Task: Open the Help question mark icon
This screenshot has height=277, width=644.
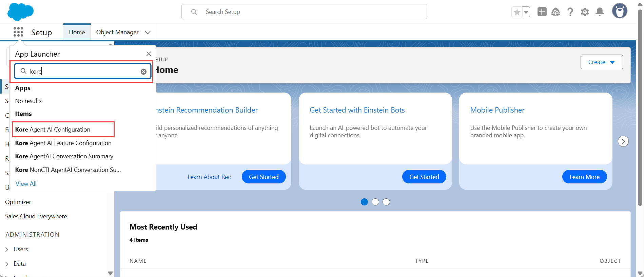Action: tap(570, 12)
